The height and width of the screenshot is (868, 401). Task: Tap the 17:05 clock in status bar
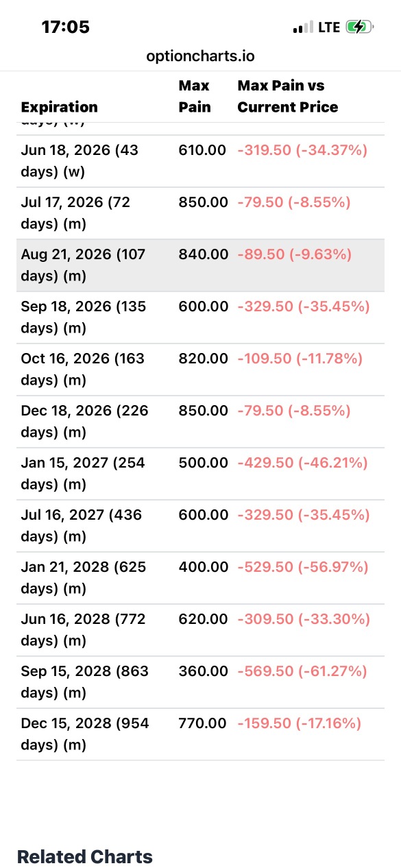tap(66, 27)
